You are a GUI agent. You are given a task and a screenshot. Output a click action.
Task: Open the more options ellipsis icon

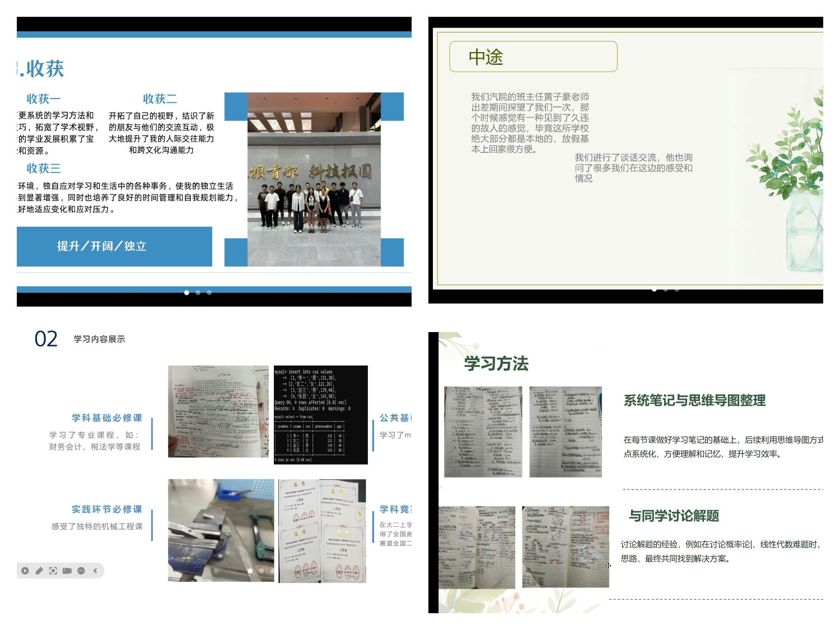click(x=81, y=571)
